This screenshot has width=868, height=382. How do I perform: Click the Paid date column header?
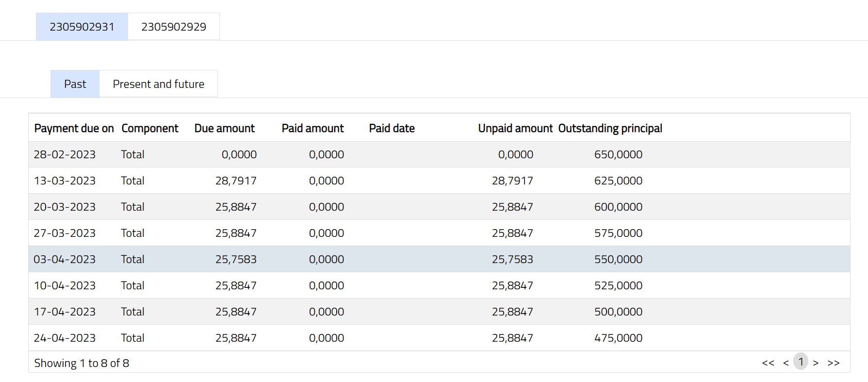tap(392, 128)
